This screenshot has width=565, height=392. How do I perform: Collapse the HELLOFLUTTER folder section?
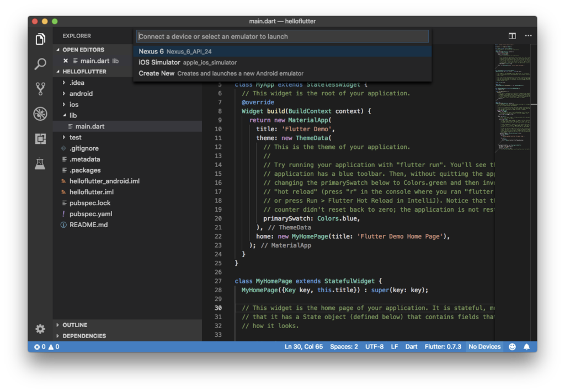[x=58, y=72]
